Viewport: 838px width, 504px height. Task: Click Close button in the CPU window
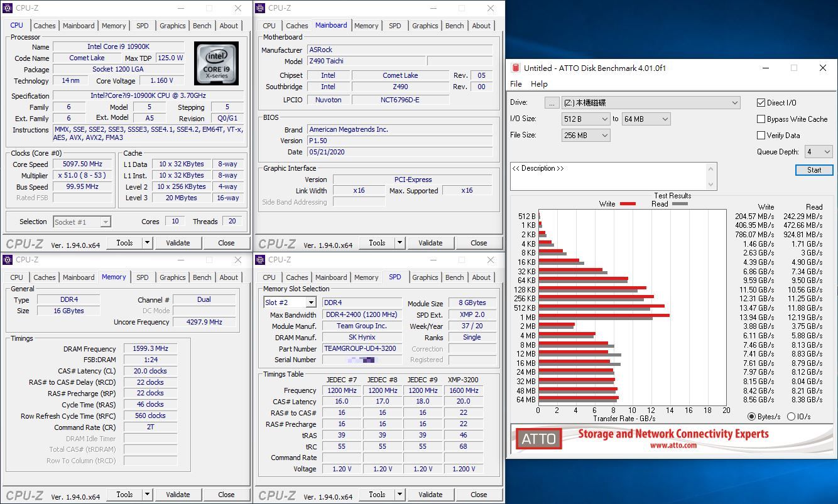coord(226,243)
